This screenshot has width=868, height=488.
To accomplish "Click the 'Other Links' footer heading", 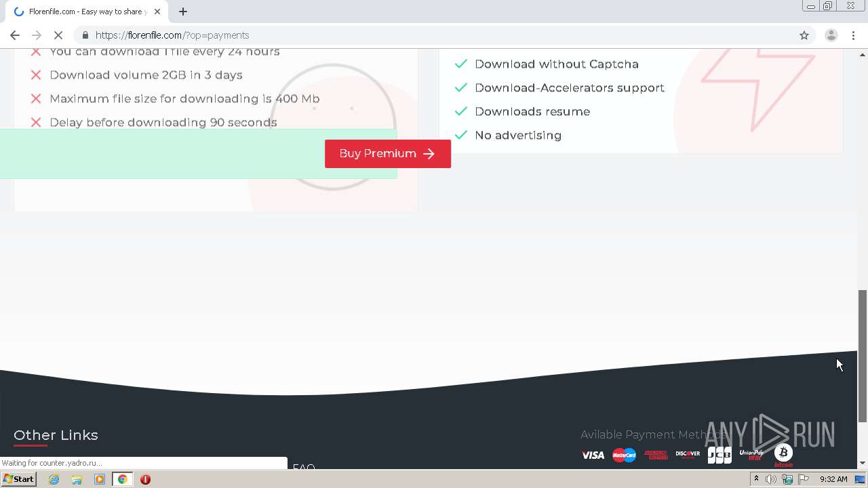I will (56, 435).
